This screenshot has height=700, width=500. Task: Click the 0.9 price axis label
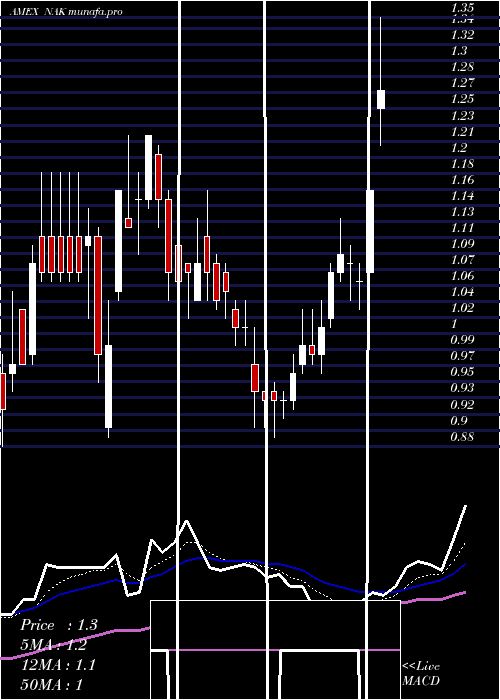pyautogui.click(x=459, y=421)
